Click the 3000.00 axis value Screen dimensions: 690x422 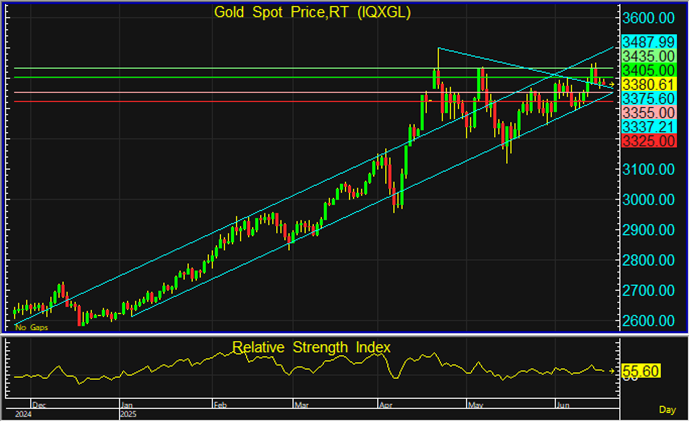click(648, 199)
